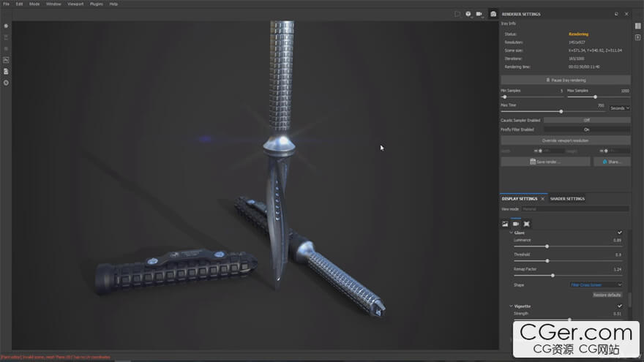The image size is (644, 362).
Task: Collapse the Vignette section
Action: pos(512,306)
